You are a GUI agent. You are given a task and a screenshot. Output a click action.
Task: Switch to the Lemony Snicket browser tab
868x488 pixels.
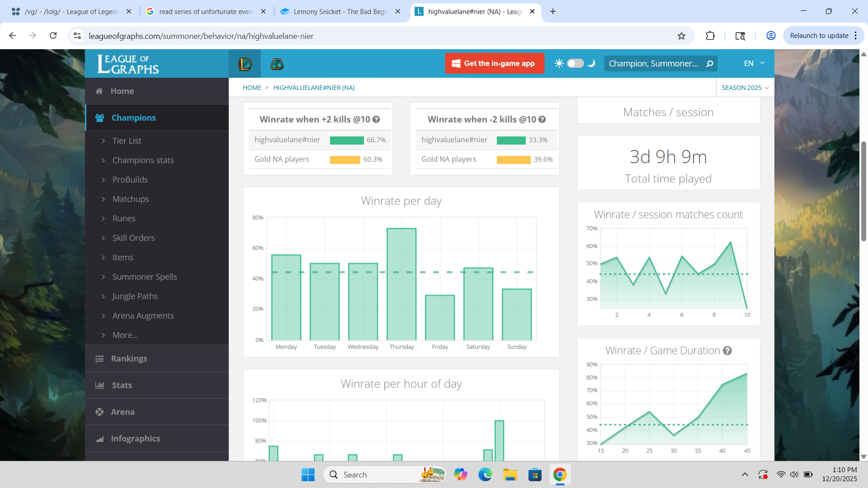coord(340,11)
